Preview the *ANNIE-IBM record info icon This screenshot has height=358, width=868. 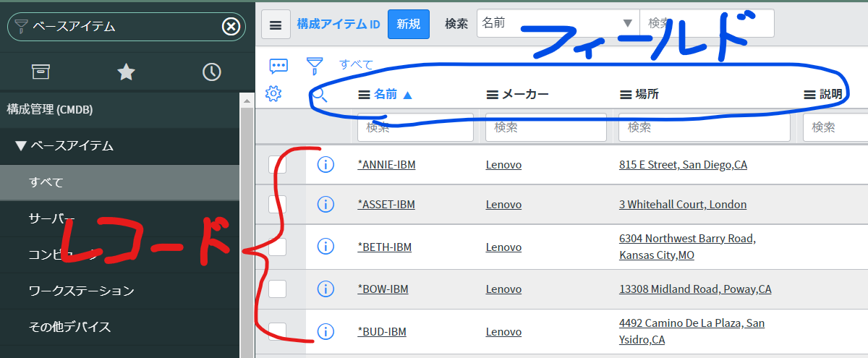325,165
